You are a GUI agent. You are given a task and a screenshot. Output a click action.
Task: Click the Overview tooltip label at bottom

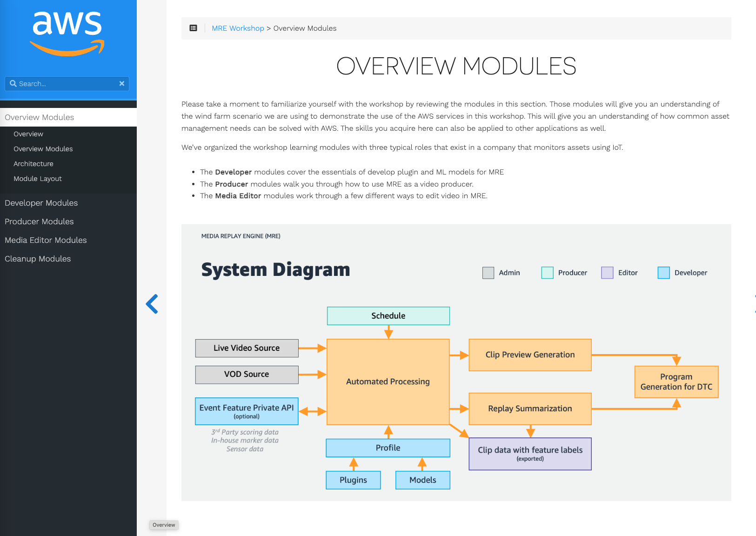click(x=164, y=525)
